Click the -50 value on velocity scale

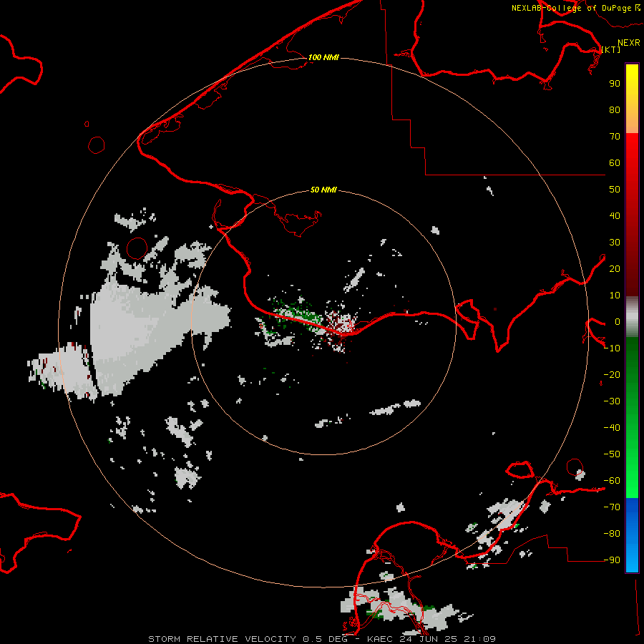point(612,454)
